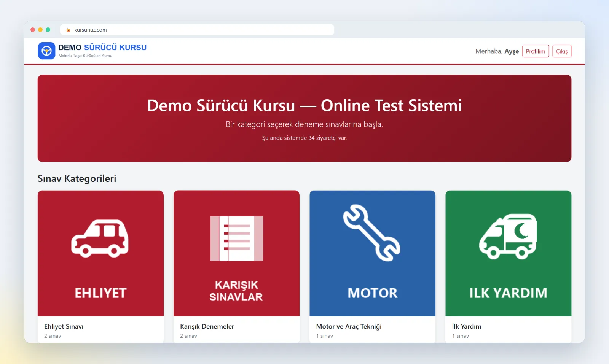Click "1 sınav" under İlk Yardım
This screenshot has width=609, height=364.
pos(461,336)
